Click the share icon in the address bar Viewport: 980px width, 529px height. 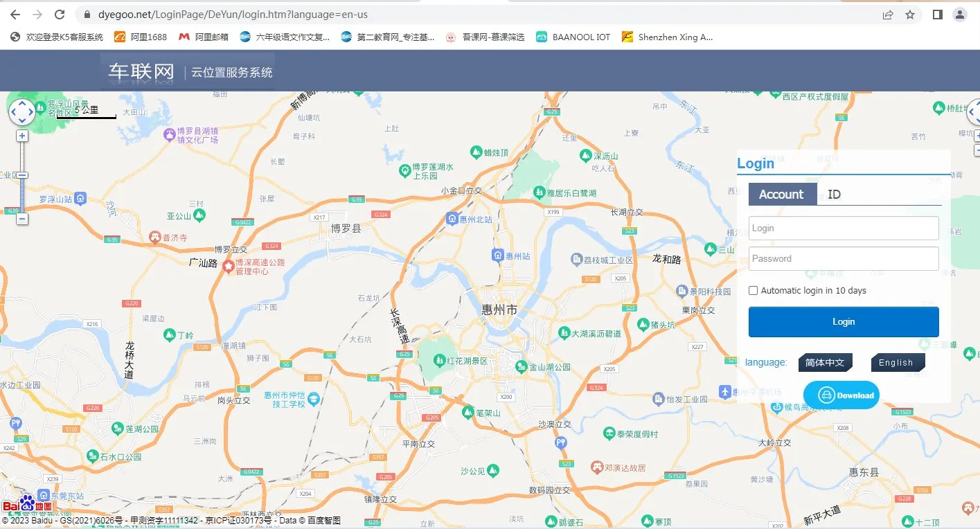pyautogui.click(x=888, y=14)
